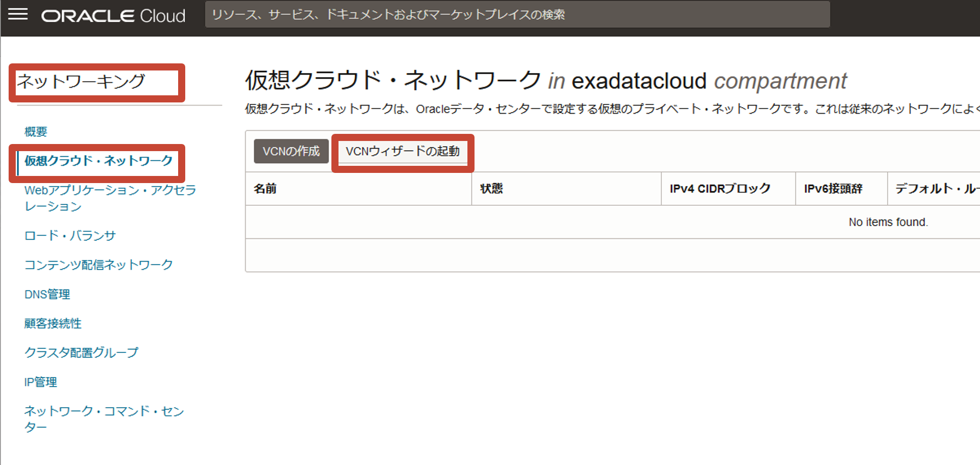The width and height of the screenshot is (980, 465).
Task: Open the 顧客接続性 section
Action: pos(53,324)
